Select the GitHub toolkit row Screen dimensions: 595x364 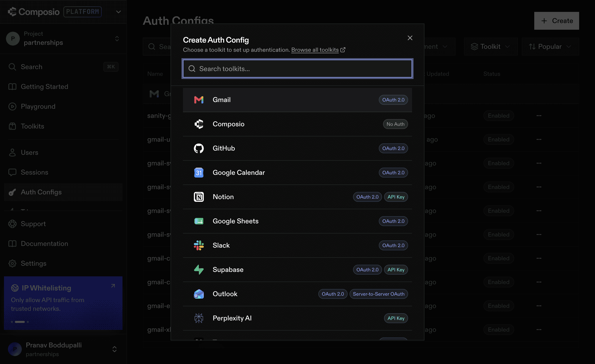[297, 148]
